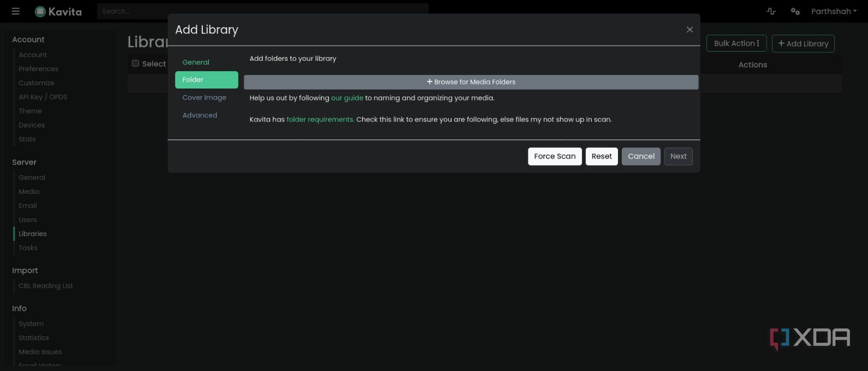Open System info page
Viewport: 868px width, 371px height.
click(31, 324)
